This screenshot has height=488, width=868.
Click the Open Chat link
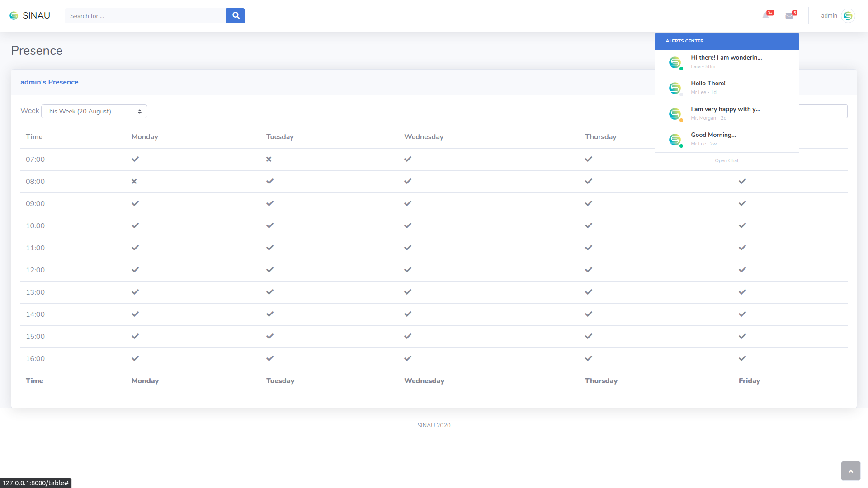[x=726, y=160]
